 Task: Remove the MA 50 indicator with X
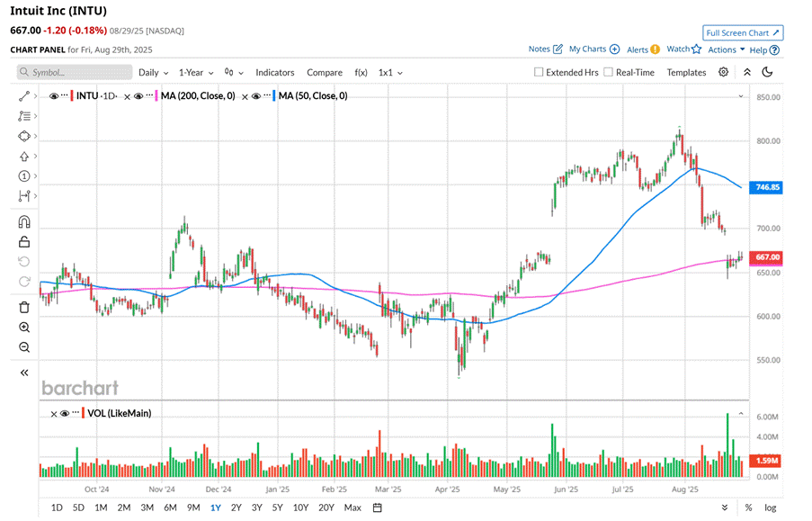245,96
